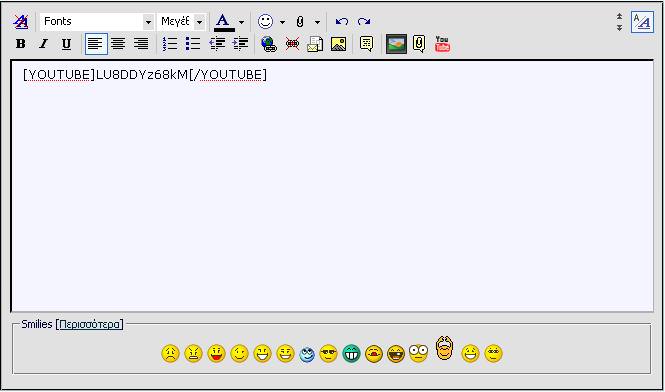Toggle Italic formatting
665x392 pixels.
click(x=43, y=44)
